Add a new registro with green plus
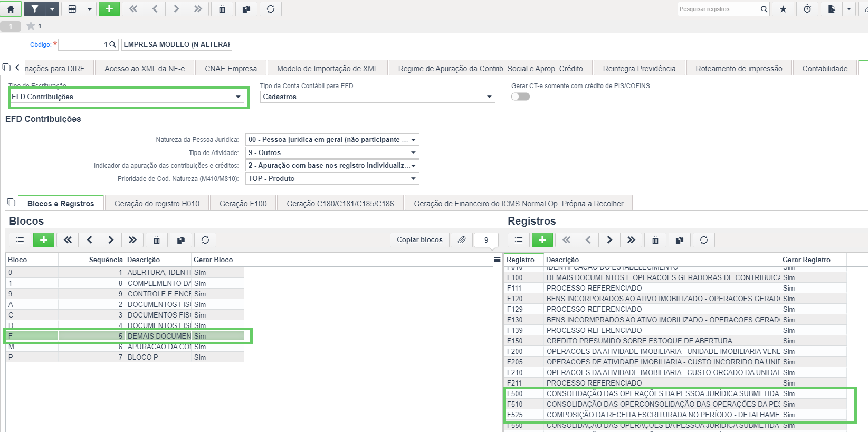The height and width of the screenshot is (432, 868). pos(542,240)
